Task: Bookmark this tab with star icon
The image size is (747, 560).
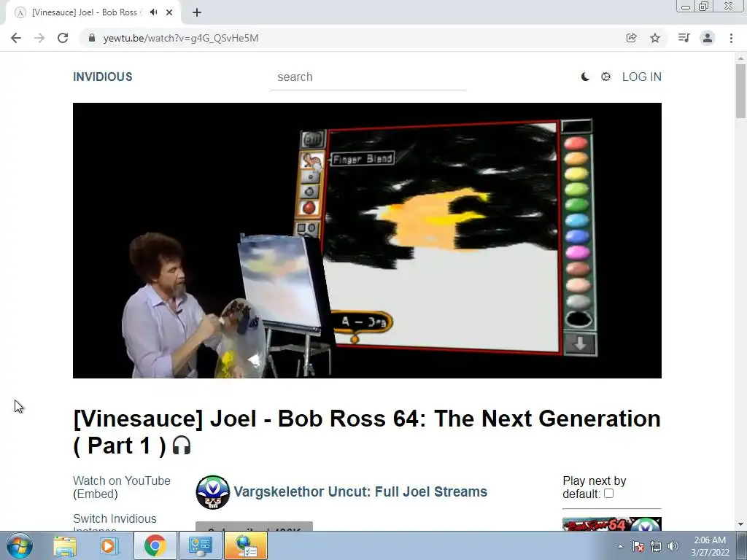Action: coord(655,38)
